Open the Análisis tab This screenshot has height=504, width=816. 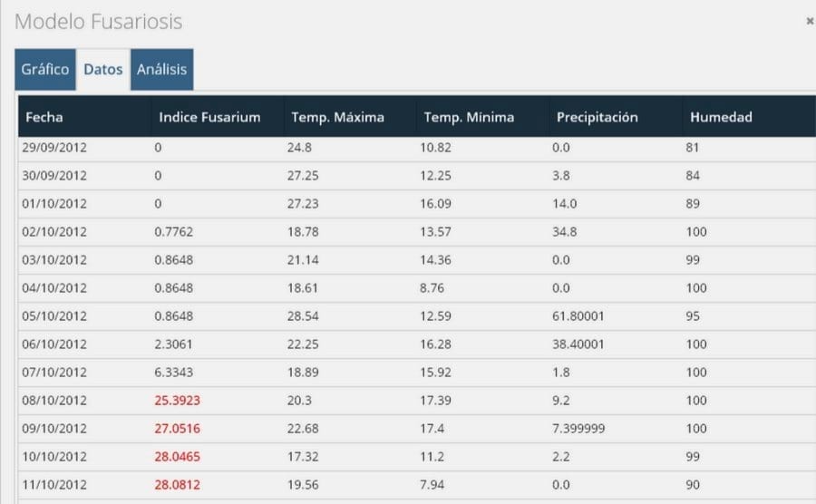click(162, 69)
